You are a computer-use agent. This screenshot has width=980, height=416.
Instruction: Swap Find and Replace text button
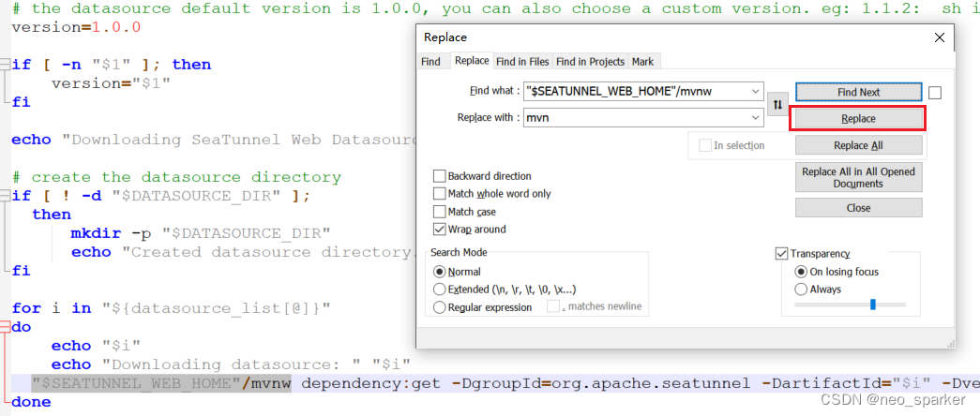coord(776,104)
